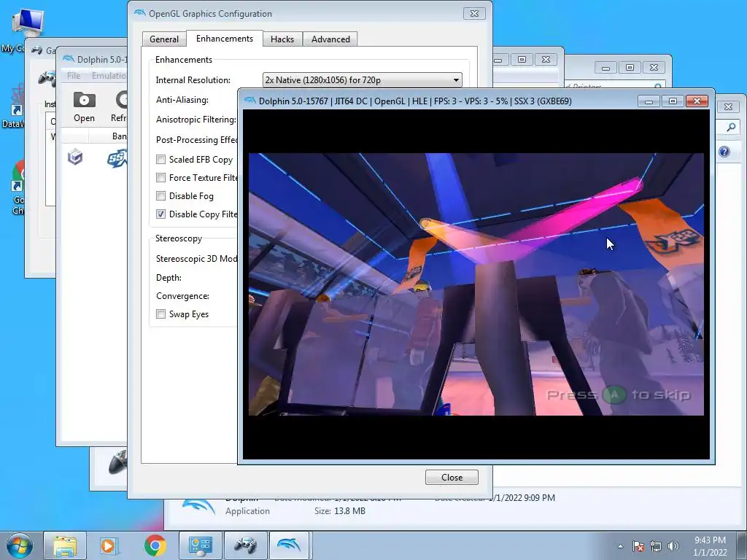Show hidden tray icons arrow
Screen dimensions: 747x560
tap(620, 546)
